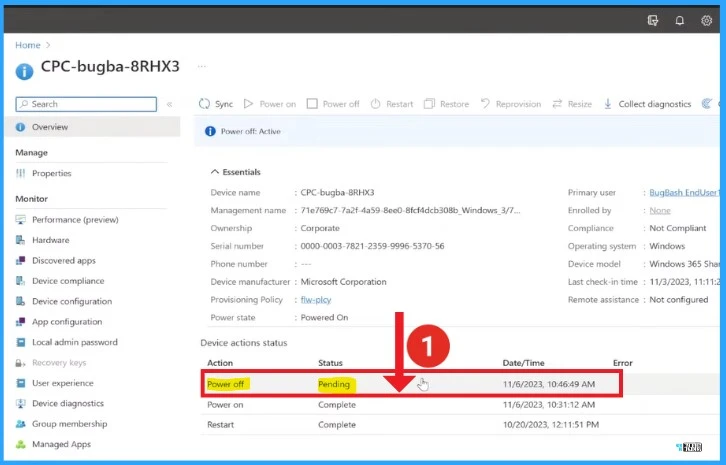Click the Reprovision undo icon

(x=485, y=104)
